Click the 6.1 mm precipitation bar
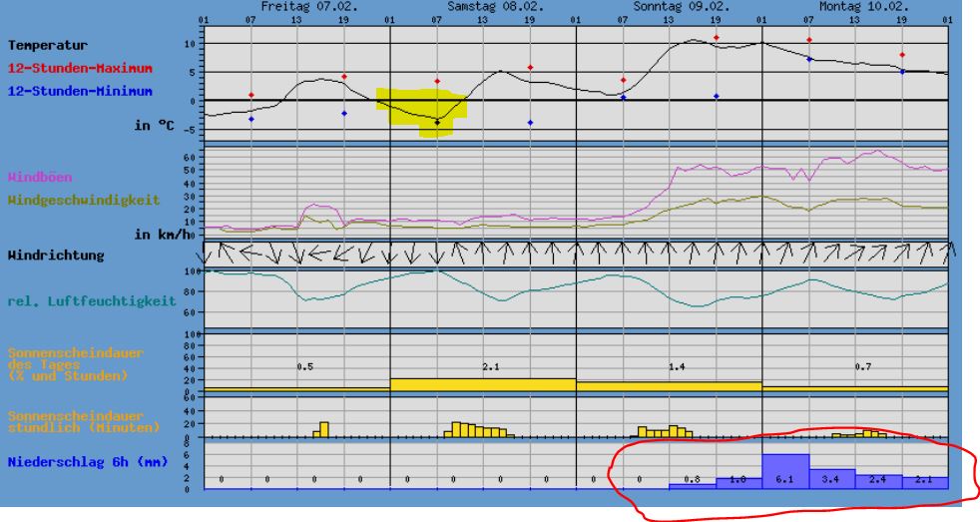The image size is (980, 522). 784,471
